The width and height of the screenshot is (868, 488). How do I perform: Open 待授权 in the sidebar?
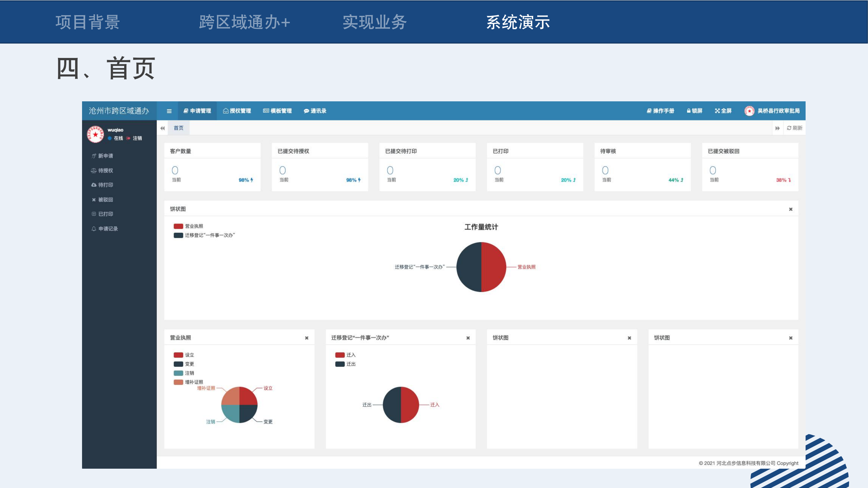coord(105,170)
